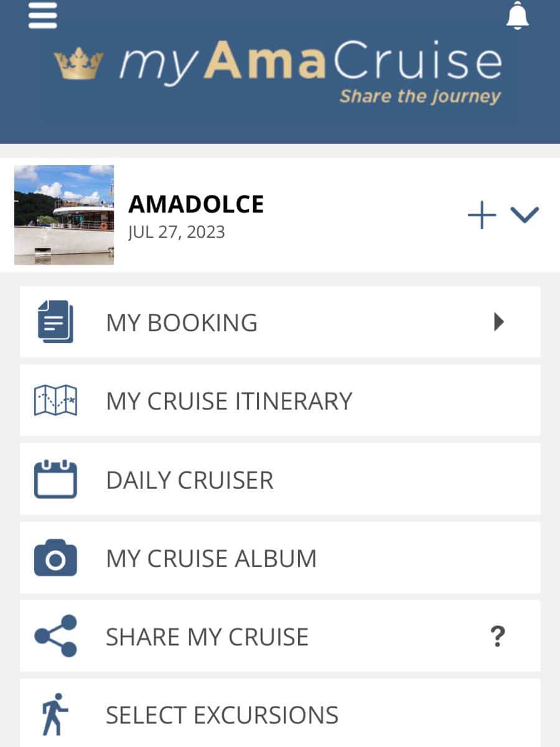Click the AMADOLCE cruise name

click(196, 204)
